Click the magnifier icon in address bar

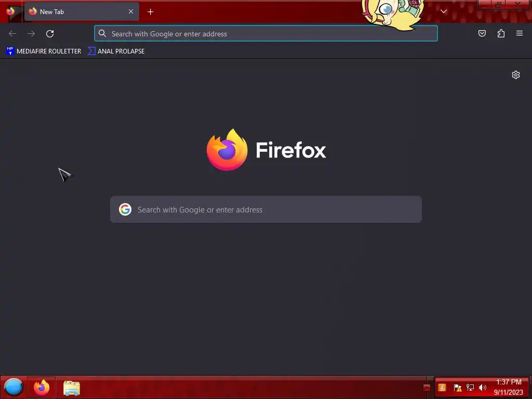click(x=102, y=33)
